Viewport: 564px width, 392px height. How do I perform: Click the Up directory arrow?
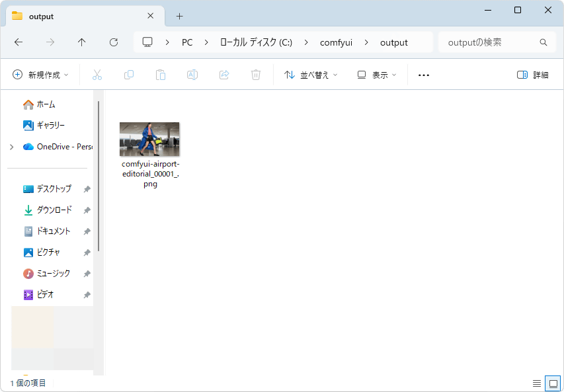(82, 42)
